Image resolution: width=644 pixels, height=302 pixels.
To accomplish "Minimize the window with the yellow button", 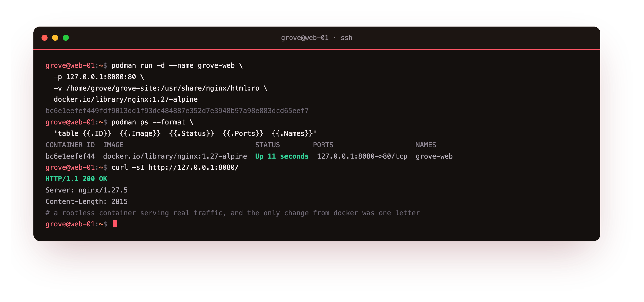I will [55, 38].
